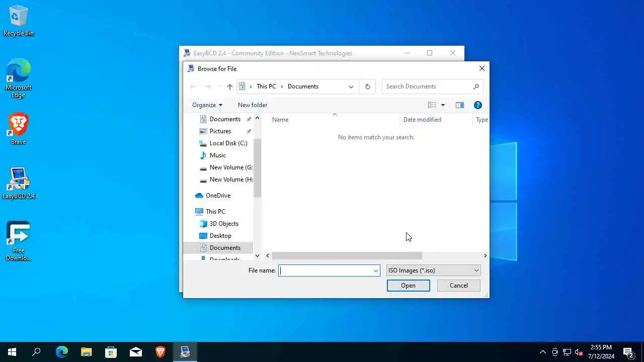The image size is (644, 362).
Task: Open Free Download Manager desktop shortcut
Action: point(19,241)
